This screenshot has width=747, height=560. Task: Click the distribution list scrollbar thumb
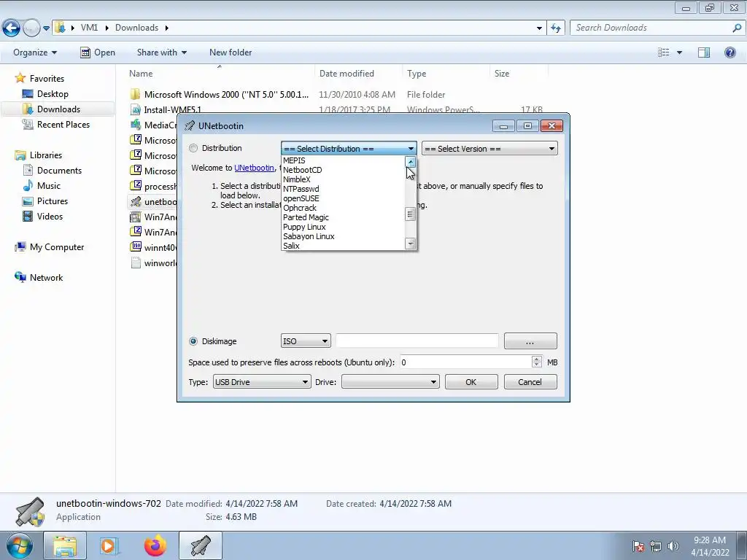coord(411,214)
